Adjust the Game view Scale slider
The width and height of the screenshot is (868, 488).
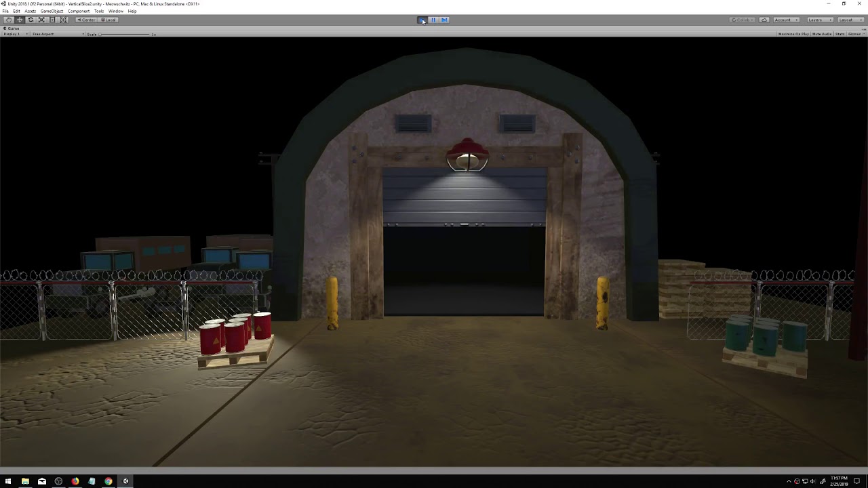(x=125, y=34)
